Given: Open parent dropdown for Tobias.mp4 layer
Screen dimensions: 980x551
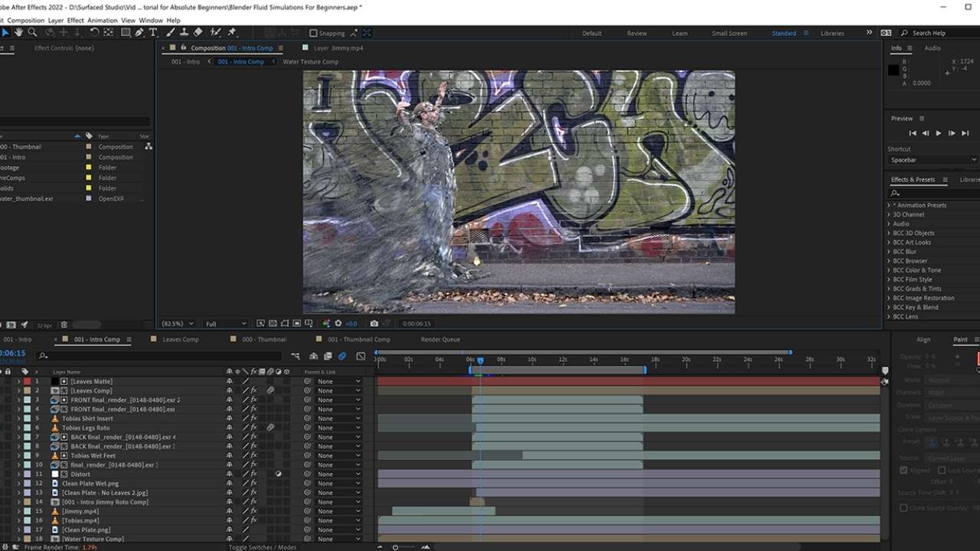Looking at the screenshot, I should 339,520.
